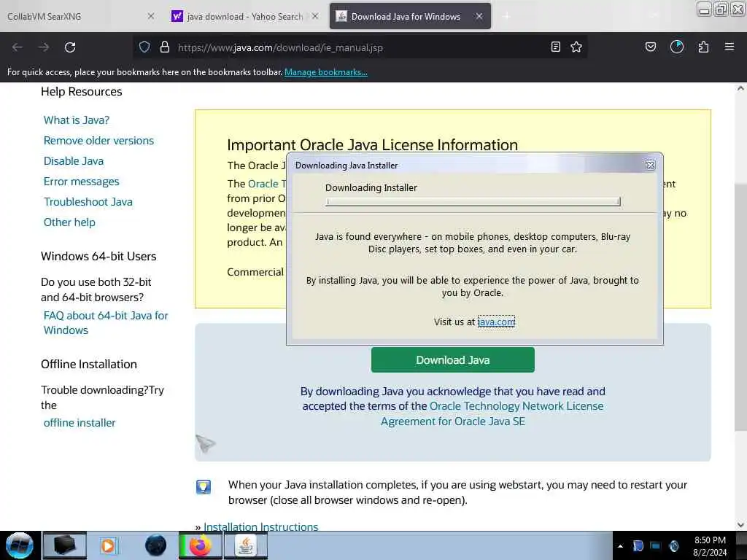Screen dimensions: 747x560
Task: Visit java.com link in installer dialog
Action: pyautogui.click(x=496, y=322)
